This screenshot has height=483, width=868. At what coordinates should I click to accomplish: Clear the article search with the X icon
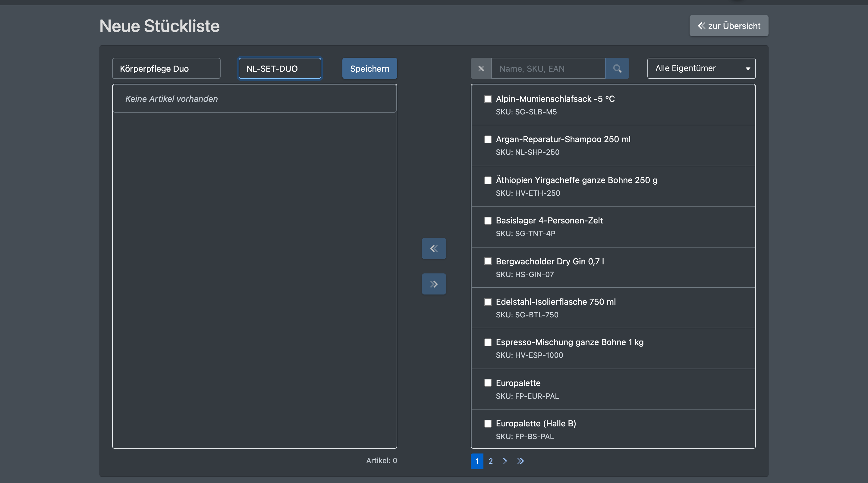click(x=481, y=68)
